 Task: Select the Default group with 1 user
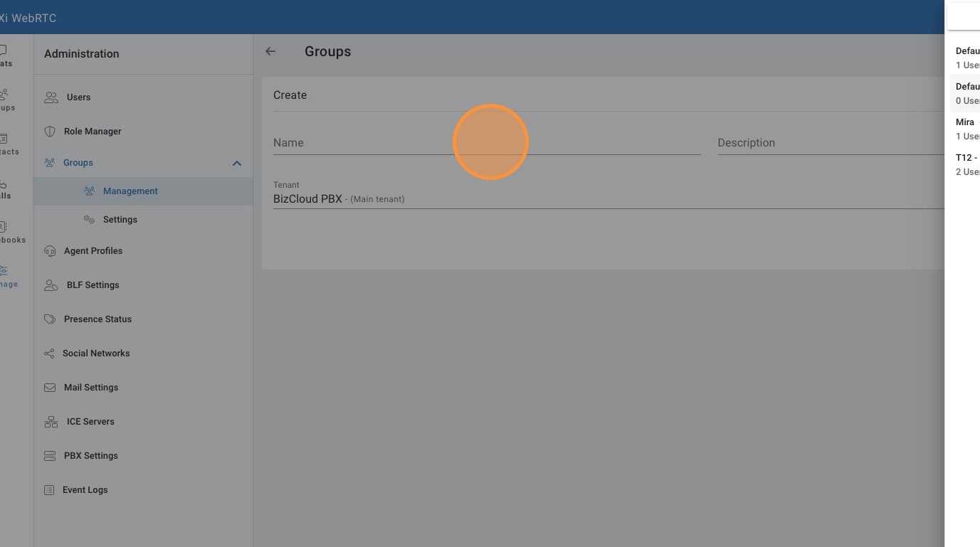(965, 58)
